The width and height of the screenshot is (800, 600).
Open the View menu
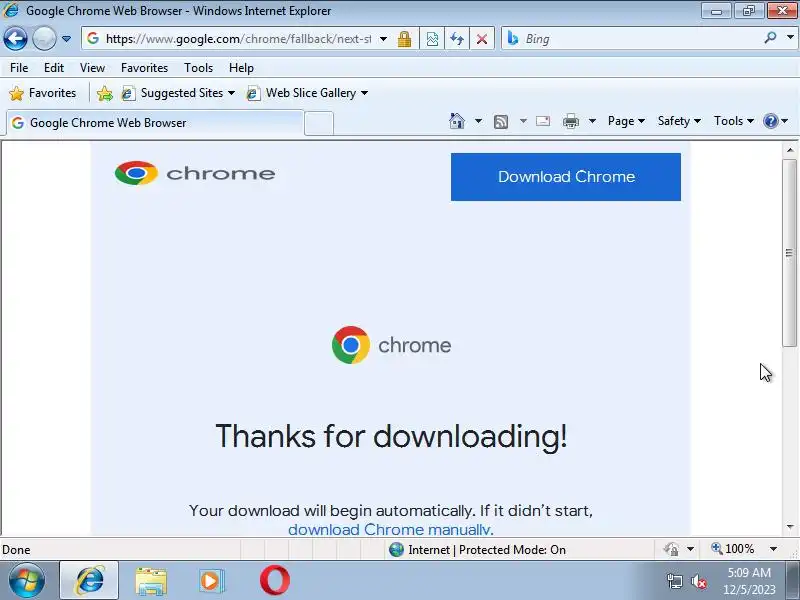click(x=92, y=68)
